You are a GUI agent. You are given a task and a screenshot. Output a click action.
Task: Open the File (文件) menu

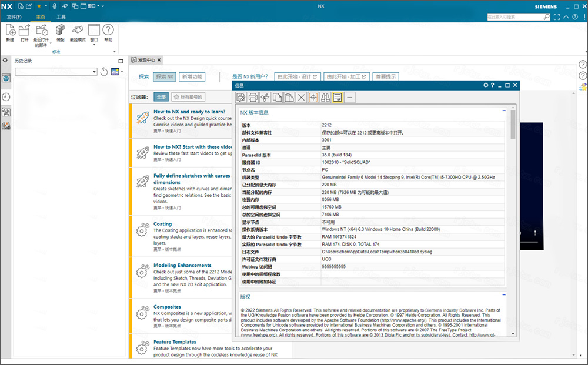[14, 17]
